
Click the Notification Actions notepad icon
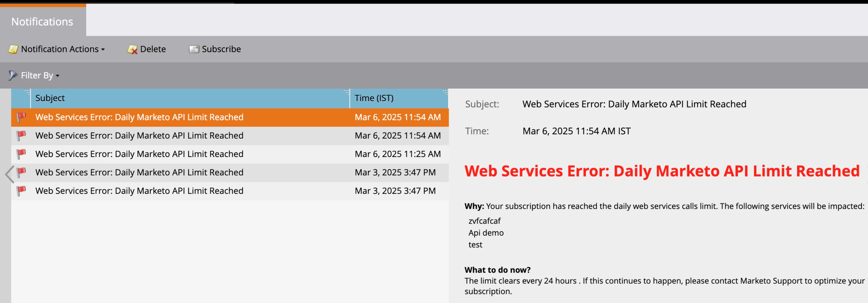click(x=13, y=49)
